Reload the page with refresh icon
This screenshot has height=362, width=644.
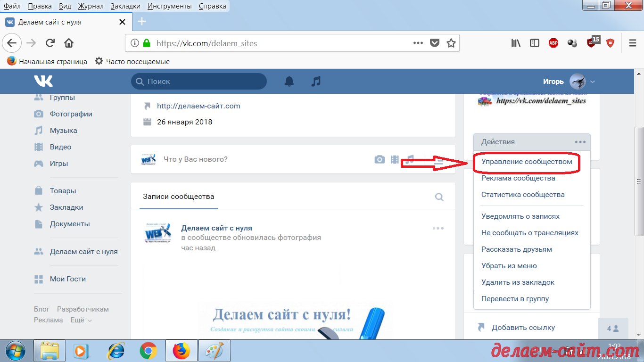point(50,43)
